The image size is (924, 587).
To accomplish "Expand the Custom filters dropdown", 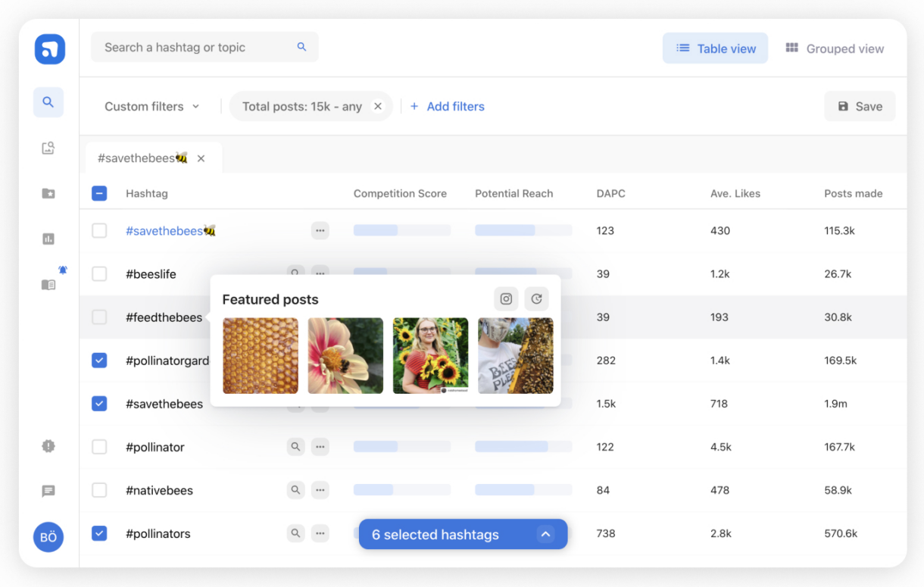I will (x=151, y=107).
